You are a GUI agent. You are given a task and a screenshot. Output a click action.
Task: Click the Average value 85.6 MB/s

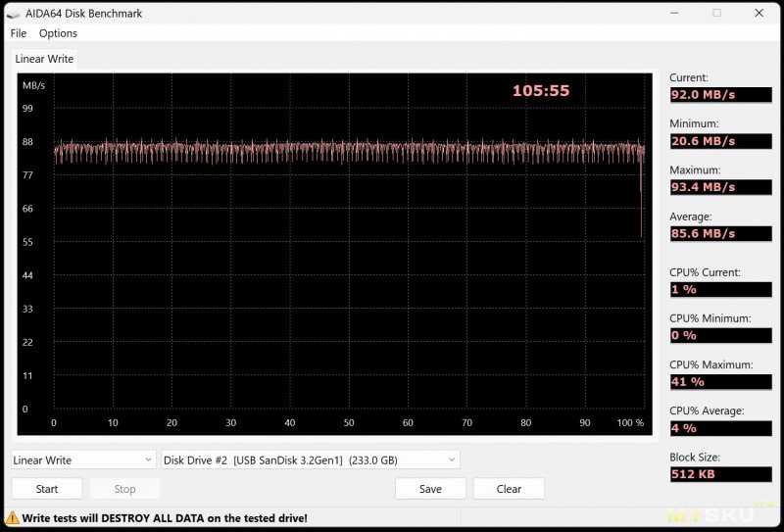pyautogui.click(x=720, y=233)
